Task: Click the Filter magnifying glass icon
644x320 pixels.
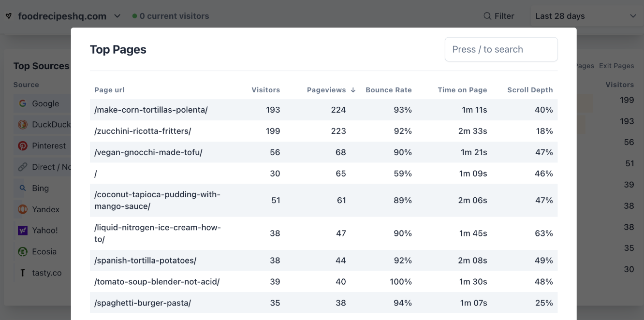Action: (x=487, y=15)
